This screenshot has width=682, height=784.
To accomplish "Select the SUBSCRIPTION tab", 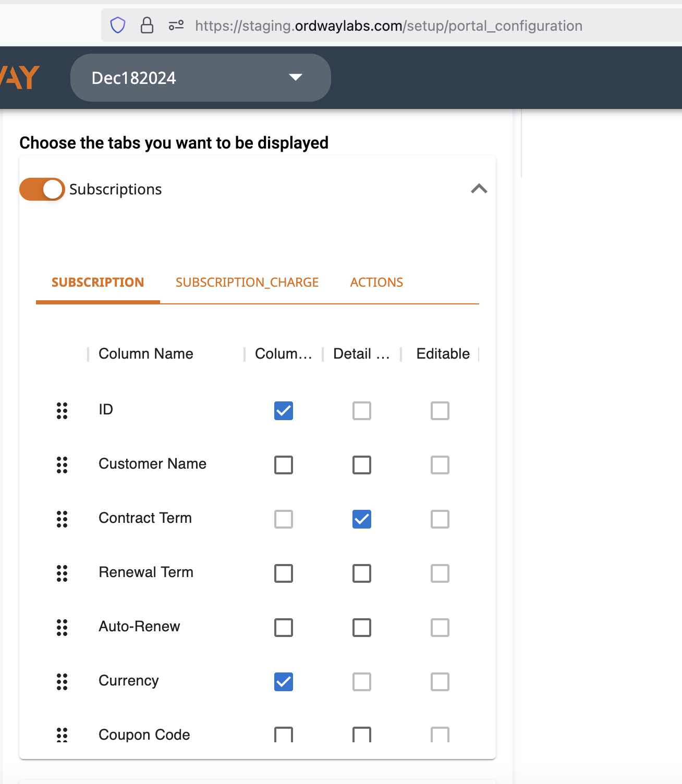I will (98, 283).
